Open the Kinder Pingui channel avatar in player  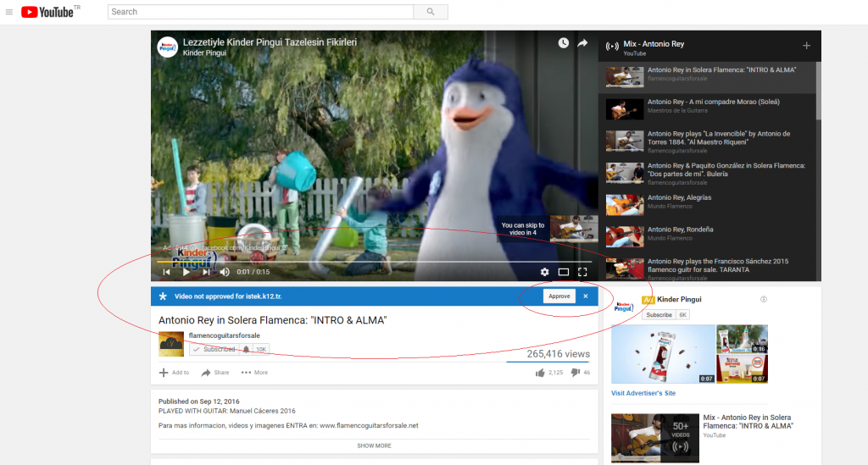pyautogui.click(x=167, y=47)
